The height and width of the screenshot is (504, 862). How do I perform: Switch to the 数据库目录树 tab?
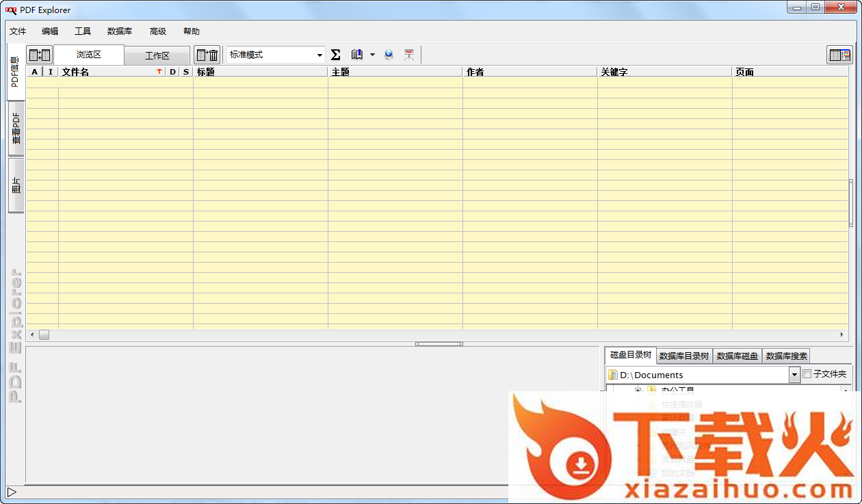coord(684,356)
